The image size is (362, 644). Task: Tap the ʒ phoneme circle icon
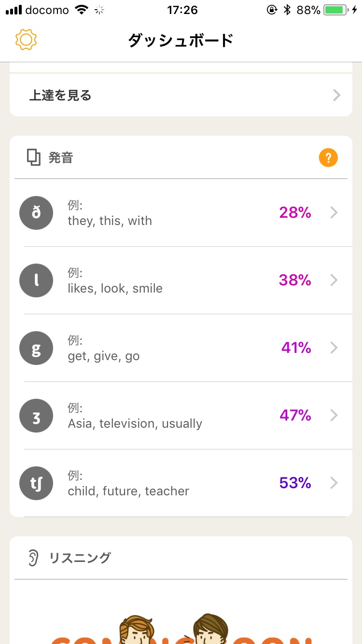36,416
